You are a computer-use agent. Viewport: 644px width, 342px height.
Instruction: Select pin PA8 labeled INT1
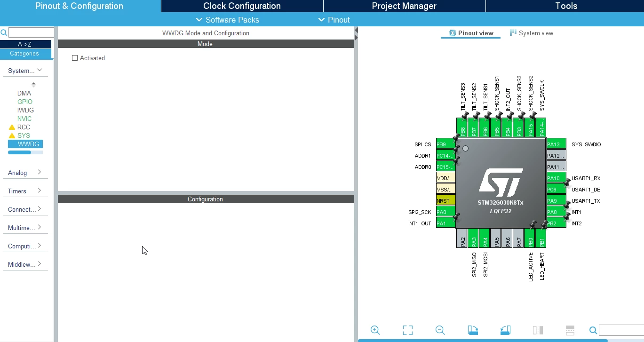click(557, 212)
